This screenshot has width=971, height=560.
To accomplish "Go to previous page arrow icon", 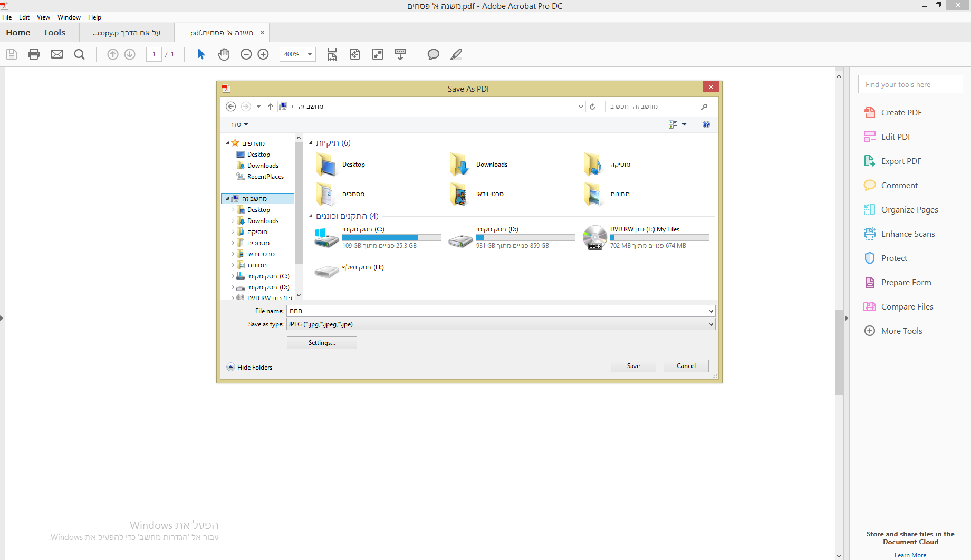I will tap(113, 54).
